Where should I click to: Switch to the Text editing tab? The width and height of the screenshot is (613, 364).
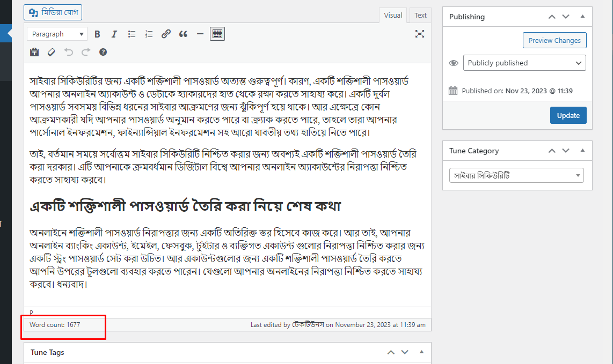420,16
